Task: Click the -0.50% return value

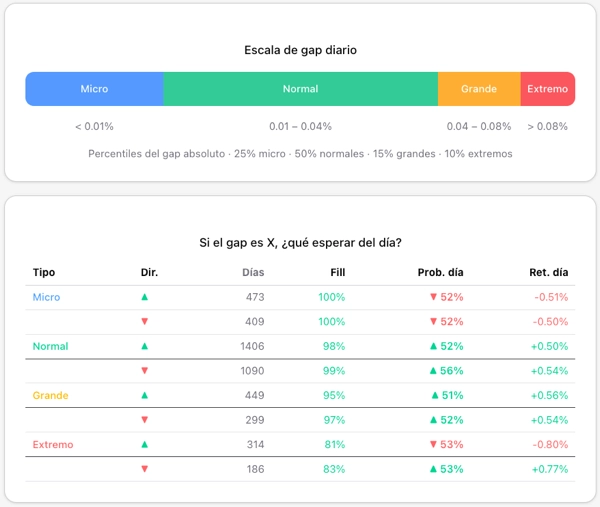Action: click(551, 322)
